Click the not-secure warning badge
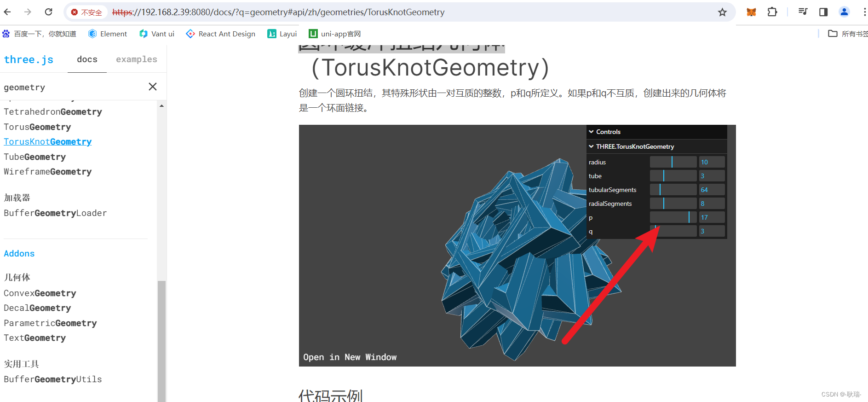The image size is (868, 402). point(87,12)
